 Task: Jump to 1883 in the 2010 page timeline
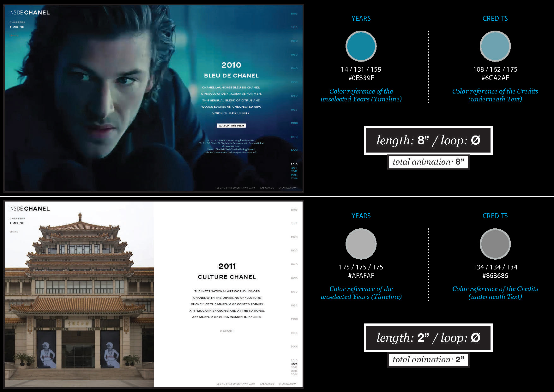coord(294,14)
